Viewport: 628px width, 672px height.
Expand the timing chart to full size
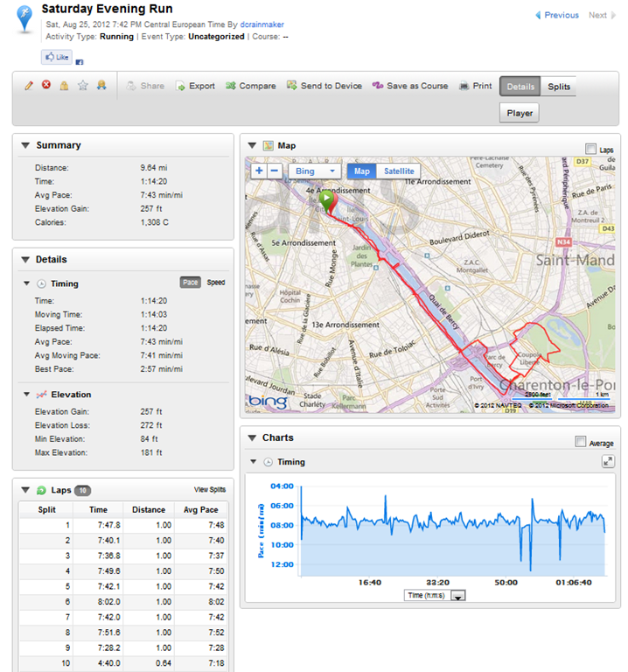point(608,461)
